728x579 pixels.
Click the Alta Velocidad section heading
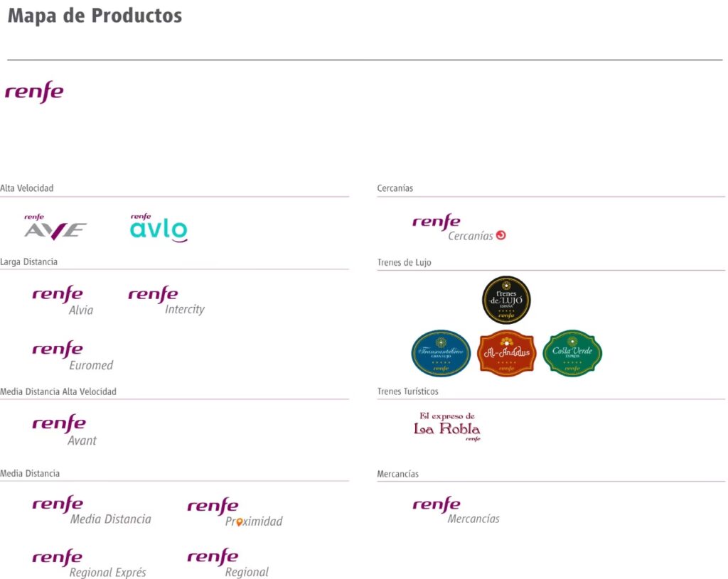point(27,188)
